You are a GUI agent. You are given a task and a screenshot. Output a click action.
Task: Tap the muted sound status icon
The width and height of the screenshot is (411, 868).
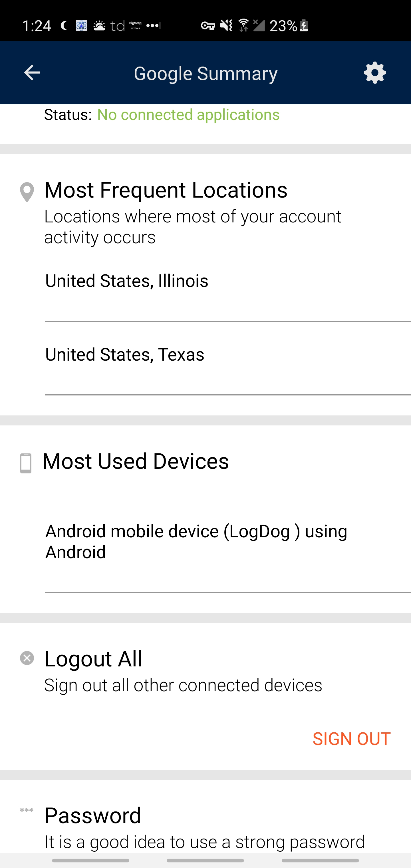point(226,26)
